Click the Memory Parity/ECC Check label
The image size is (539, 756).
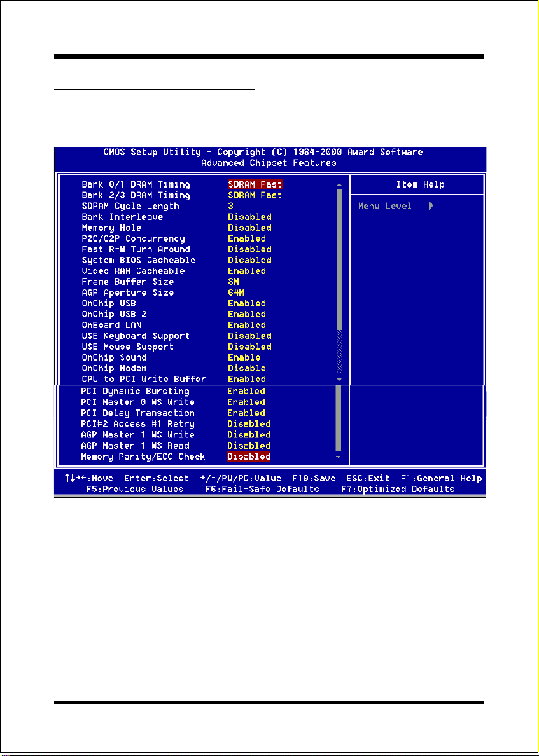click(x=143, y=456)
